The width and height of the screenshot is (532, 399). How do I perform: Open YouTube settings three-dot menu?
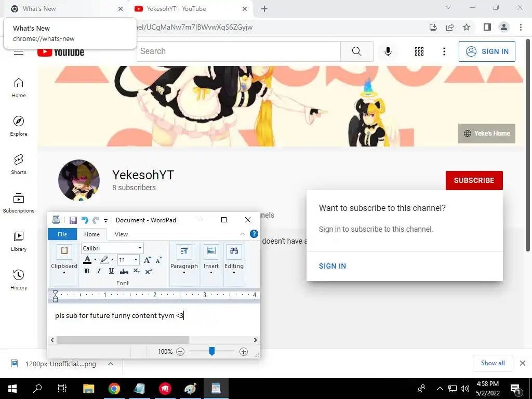tap(444, 51)
